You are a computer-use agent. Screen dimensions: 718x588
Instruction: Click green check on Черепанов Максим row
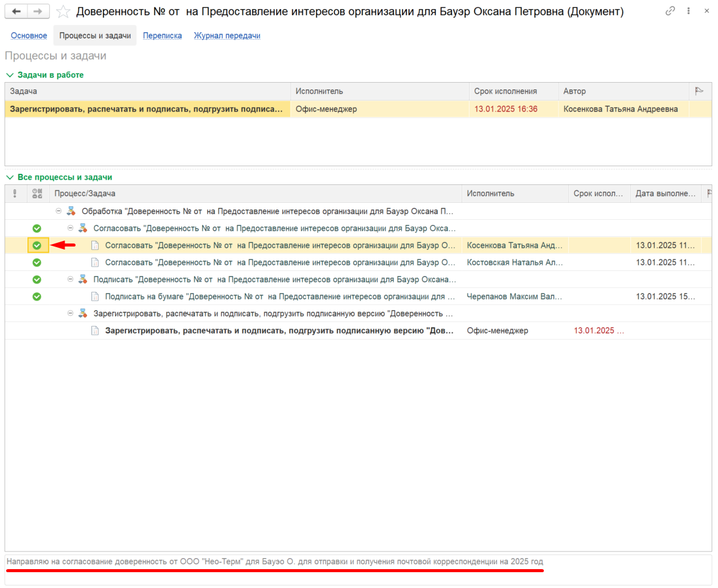click(x=37, y=297)
